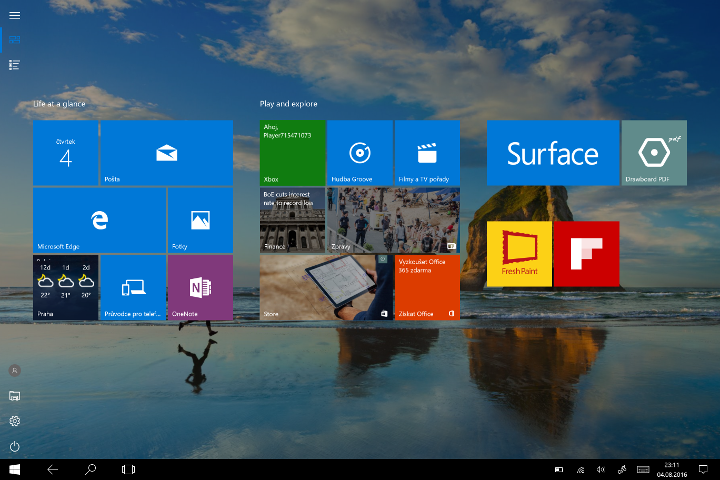
Task: Launch the FreshPaint tile
Action: pos(519,254)
